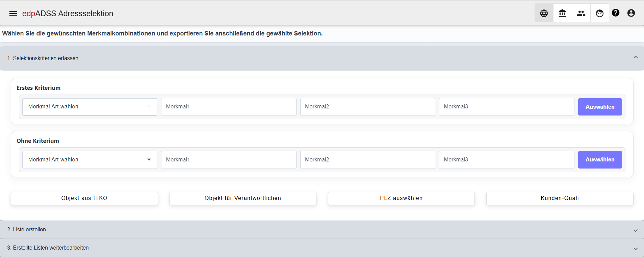Click Auswählen button for Ohne Kriterium
The width and height of the screenshot is (644, 257).
[600, 160]
